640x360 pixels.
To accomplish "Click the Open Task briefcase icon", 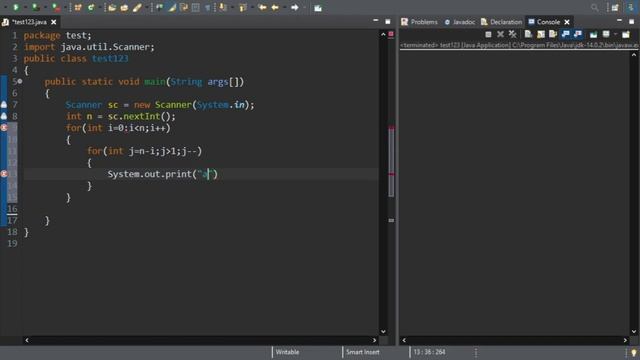I will click(124, 7).
